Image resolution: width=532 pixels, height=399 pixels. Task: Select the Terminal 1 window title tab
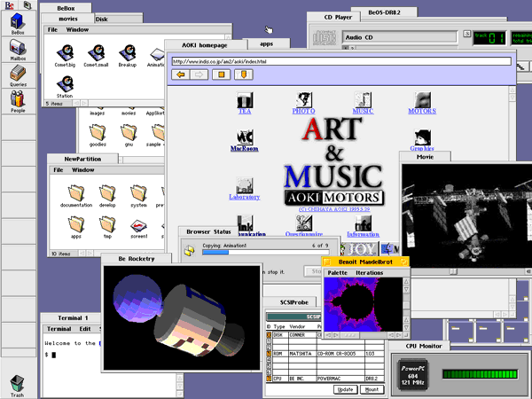(x=73, y=318)
